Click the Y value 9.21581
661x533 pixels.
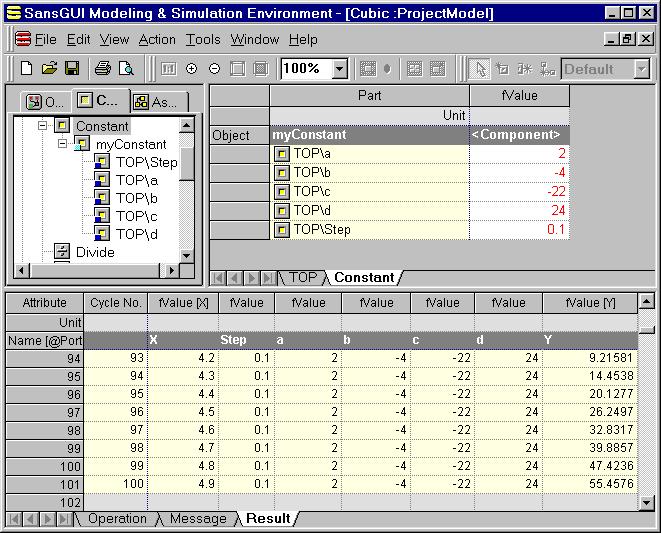tap(590, 358)
